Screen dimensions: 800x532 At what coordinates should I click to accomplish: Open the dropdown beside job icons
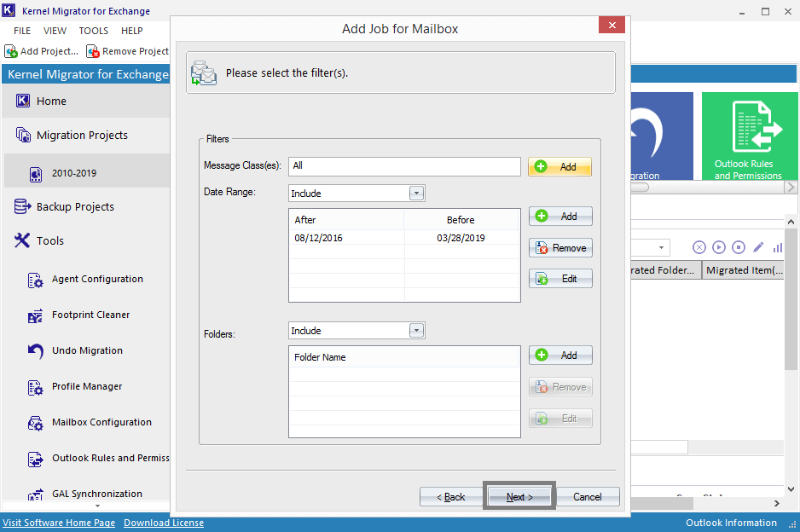[x=661, y=247]
